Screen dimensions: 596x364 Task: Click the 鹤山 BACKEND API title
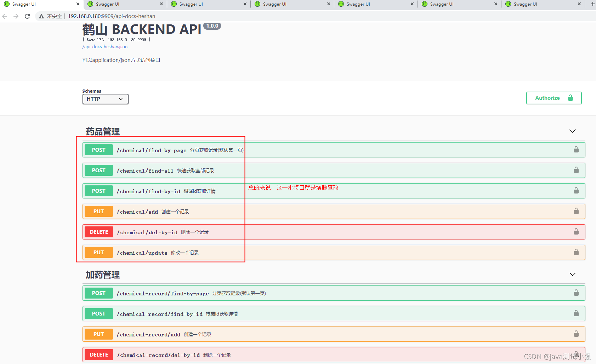coord(142,29)
